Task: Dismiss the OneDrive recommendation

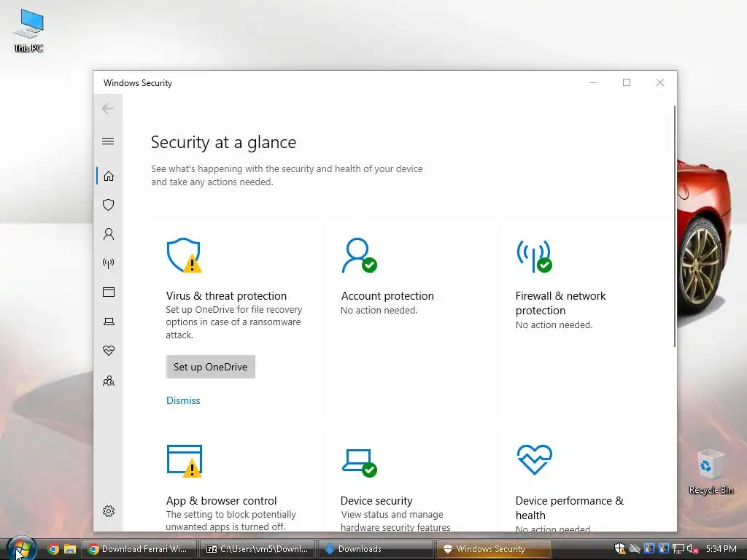Action: (183, 400)
